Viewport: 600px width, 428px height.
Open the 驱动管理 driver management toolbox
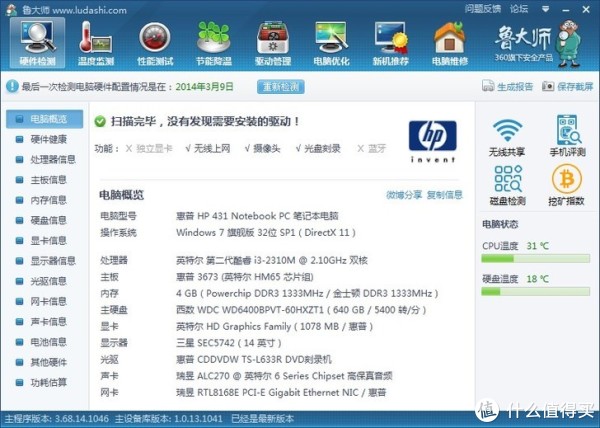pyautogui.click(x=273, y=43)
